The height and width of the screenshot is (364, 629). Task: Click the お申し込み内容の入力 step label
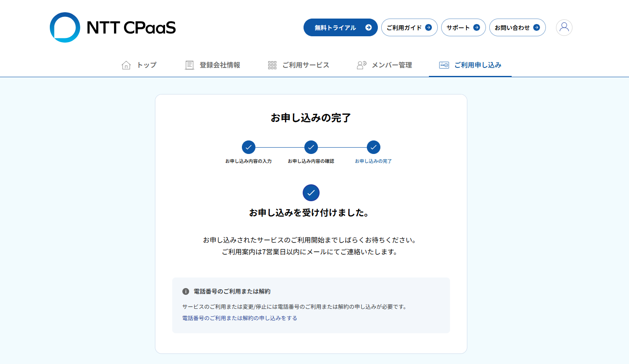(249, 161)
